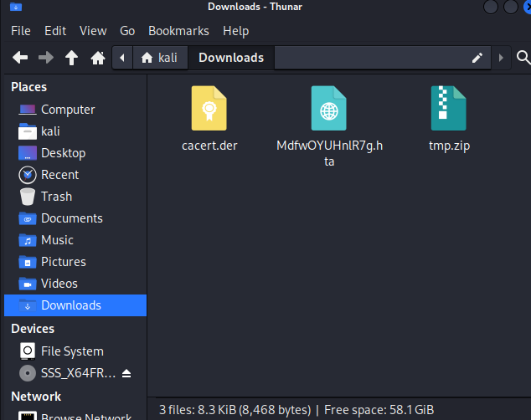Open Trash in the sidebar

75,197
